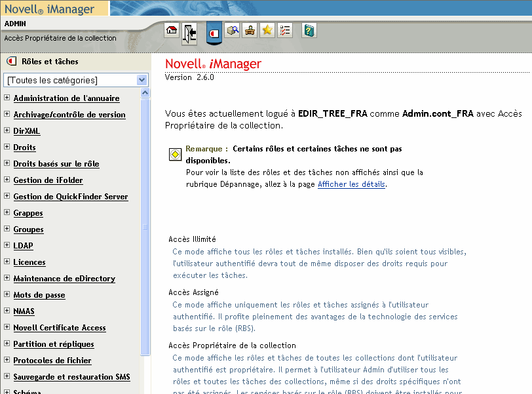Open Gestion de QuickFinder Server link
This screenshot has height=394, width=532.
pos(71,197)
